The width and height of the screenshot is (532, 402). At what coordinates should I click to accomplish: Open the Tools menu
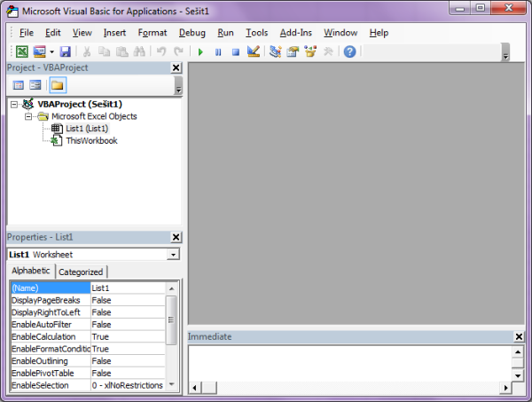click(257, 33)
